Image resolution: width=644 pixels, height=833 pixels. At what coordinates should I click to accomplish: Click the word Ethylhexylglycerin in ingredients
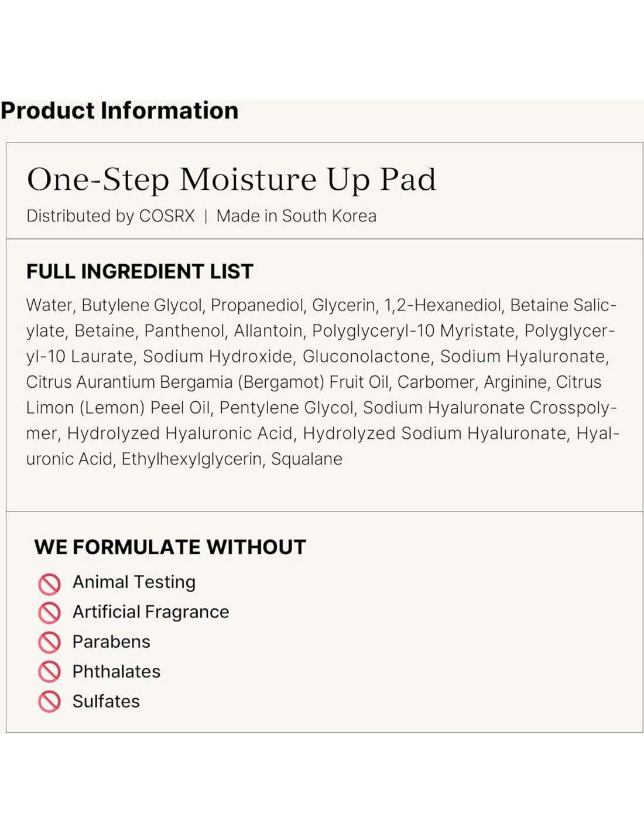pos(191,459)
